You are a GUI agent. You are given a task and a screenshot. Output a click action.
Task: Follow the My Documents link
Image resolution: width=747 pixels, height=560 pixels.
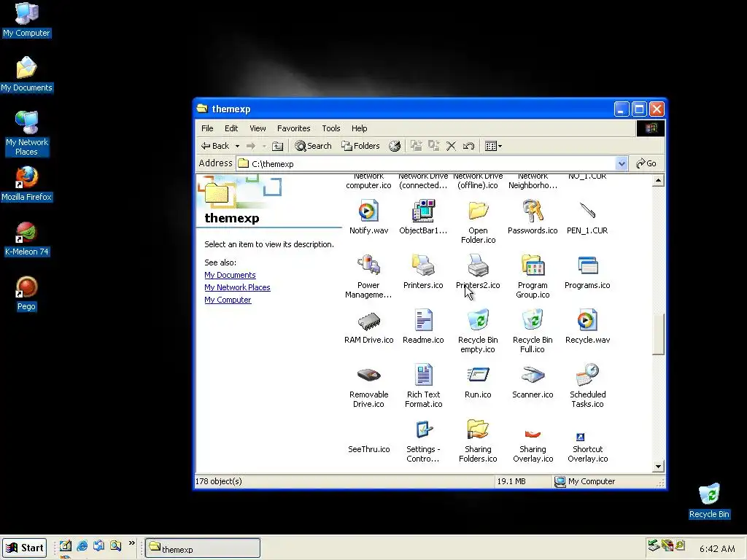click(x=230, y=275)
